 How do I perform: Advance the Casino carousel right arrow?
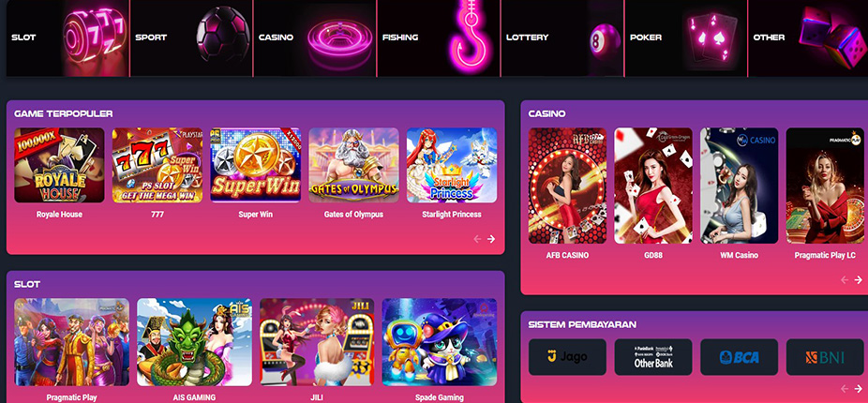[x=858, y=280]
